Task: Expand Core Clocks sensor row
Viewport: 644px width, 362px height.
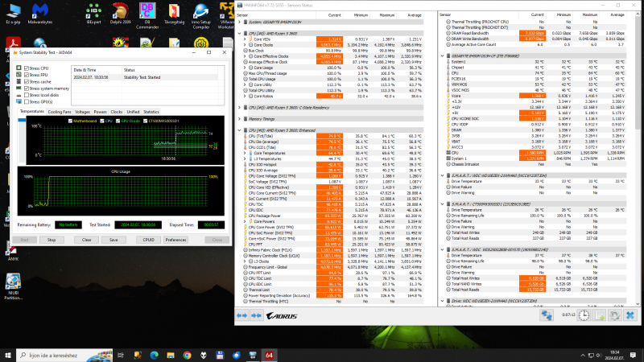Action: coord(246,45)
